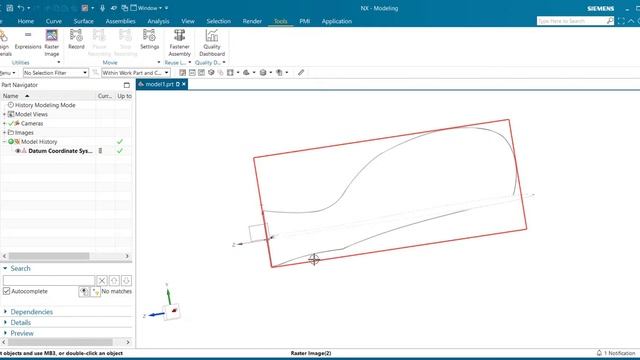Click the microphone voice icon in title bar

coord(102,8)
